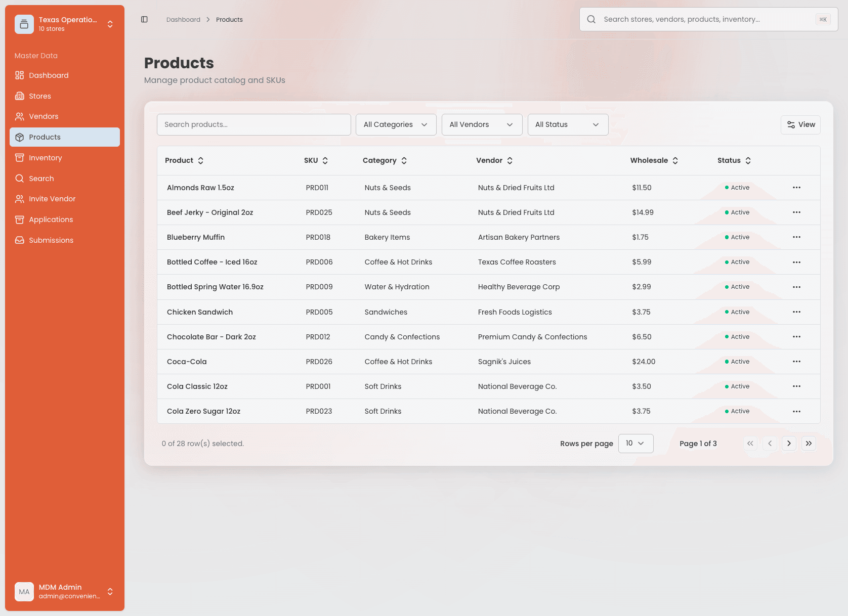Open Dashboard in sidebar

[x=65, y=75]
